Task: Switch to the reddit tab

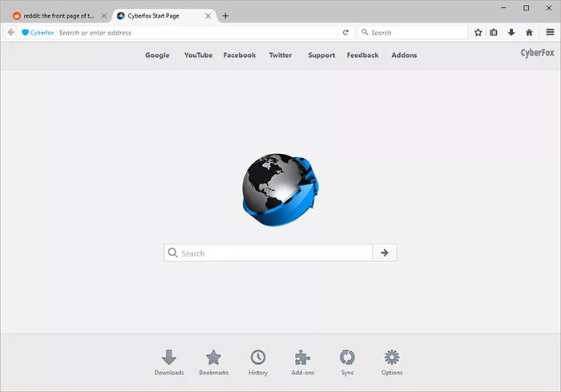Action: point(59,16)
